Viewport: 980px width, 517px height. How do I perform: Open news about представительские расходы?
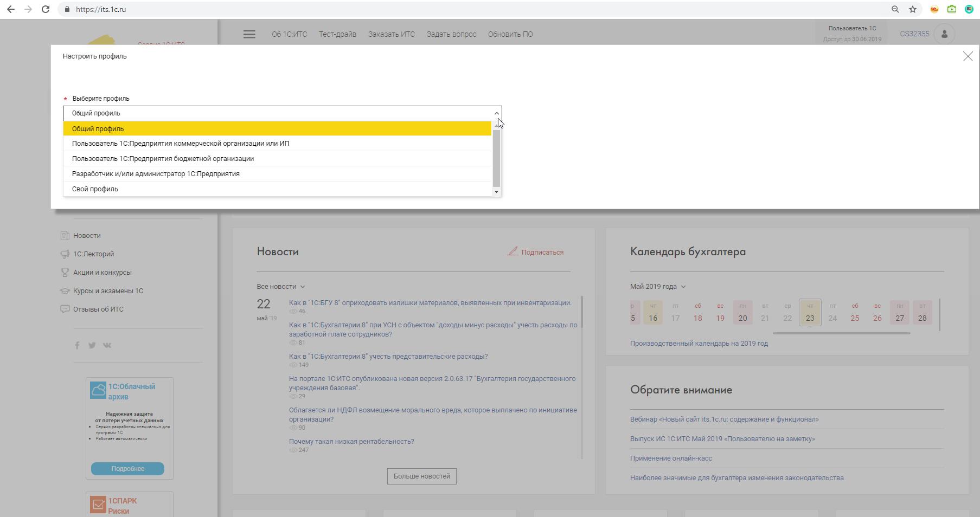[388, 357]
